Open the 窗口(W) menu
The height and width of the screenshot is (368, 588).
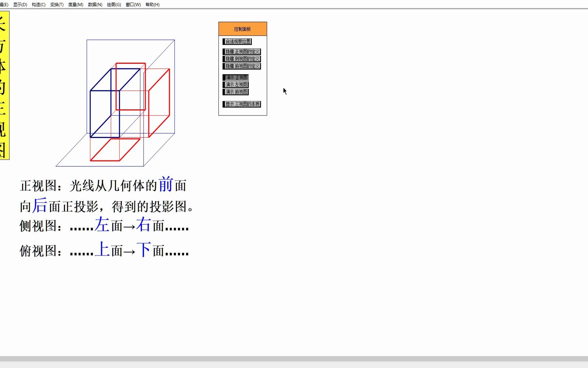tap(133, 5)
